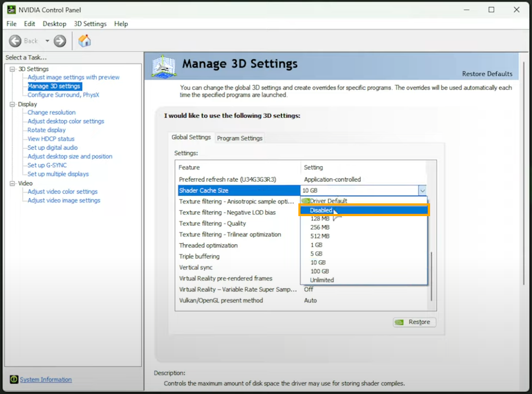Select the Shader Cache Size feature row
This screenshot has height=394, width=532.
239,191
